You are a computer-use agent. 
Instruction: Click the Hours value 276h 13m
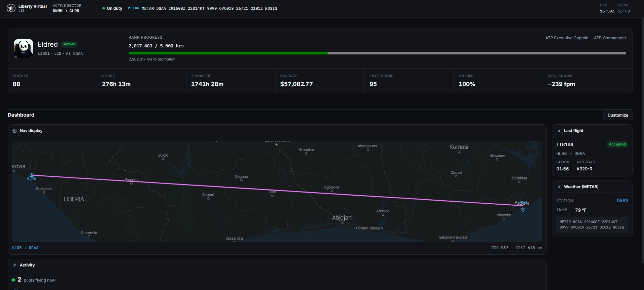tap(116, 84)
